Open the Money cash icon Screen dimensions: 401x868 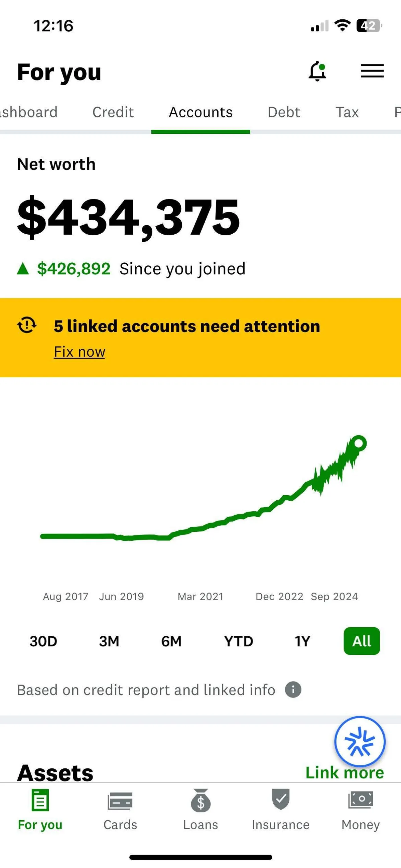pos(361,800)
